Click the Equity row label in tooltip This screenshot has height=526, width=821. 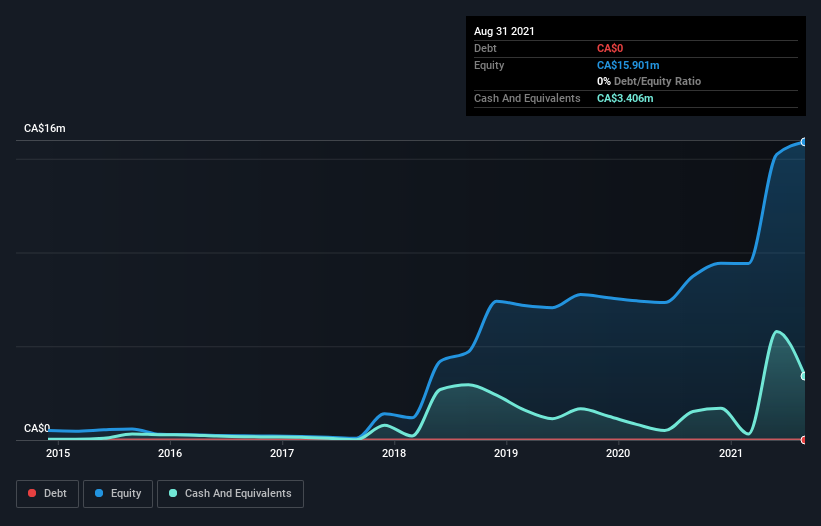tap(489, 65)
